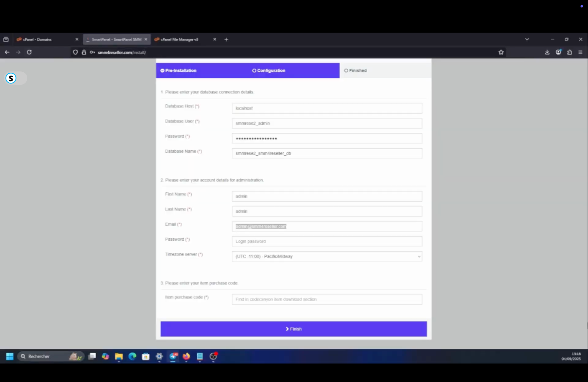Open the Firefox downloads icon
The image size is (588, 382).
pyautogui.click(x=547, y=52)
